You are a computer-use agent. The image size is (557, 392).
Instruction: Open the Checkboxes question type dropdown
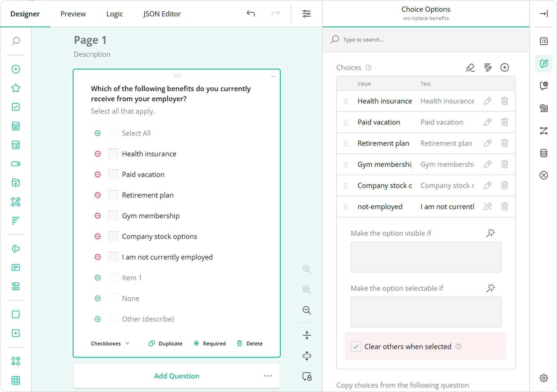[110, 343]
